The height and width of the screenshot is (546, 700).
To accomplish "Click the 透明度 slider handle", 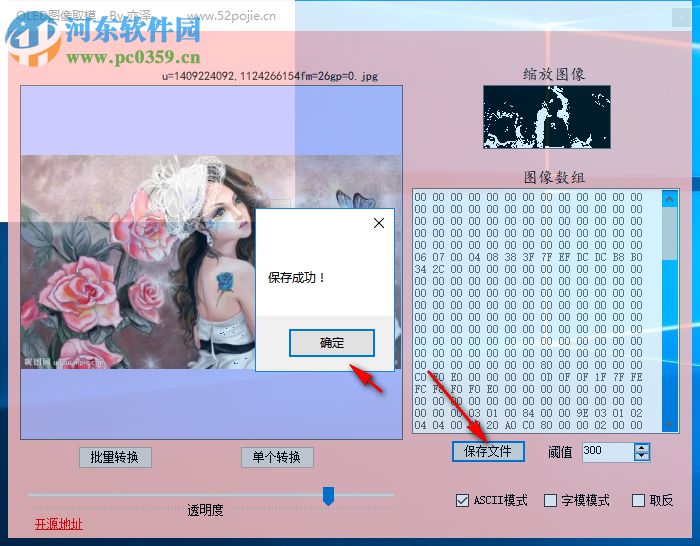I will click(329, 496).
